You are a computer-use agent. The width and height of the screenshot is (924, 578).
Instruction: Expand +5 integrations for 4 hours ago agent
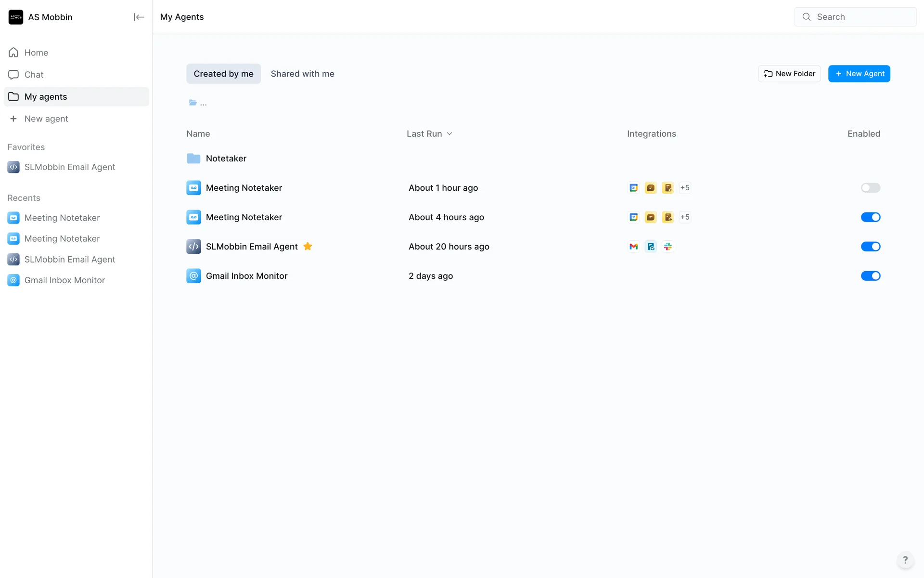pos(685,217)
